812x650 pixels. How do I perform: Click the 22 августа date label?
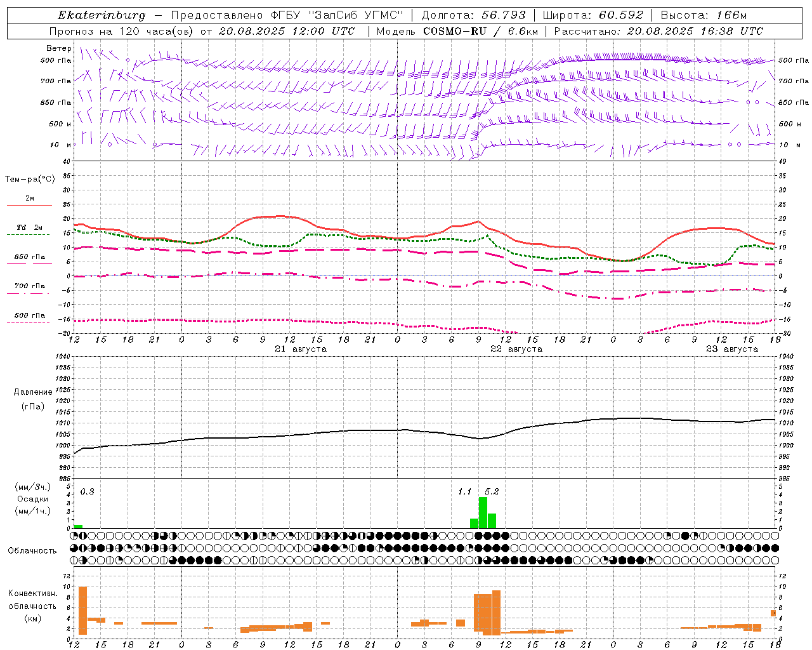pyautogui.click(x=516, y=349)
